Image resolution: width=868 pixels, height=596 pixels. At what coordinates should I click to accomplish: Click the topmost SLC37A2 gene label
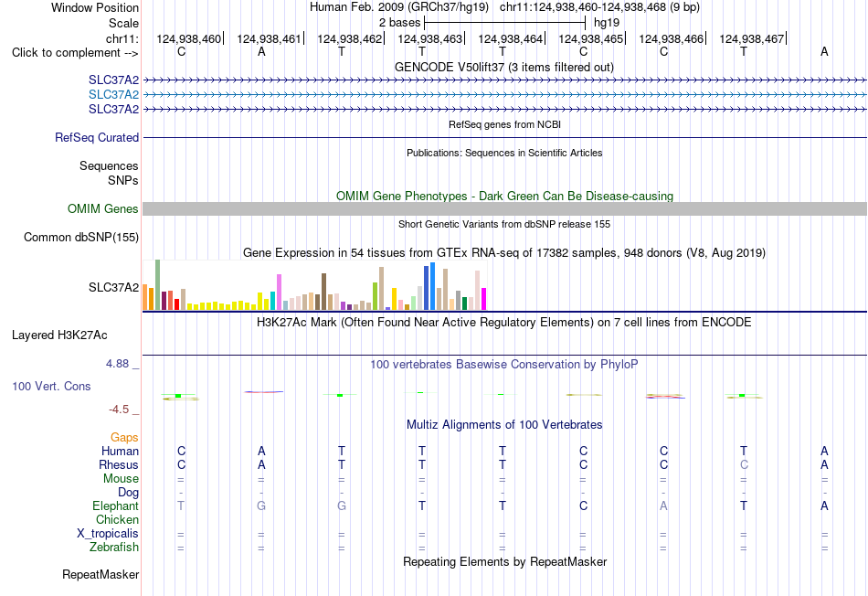113,80
